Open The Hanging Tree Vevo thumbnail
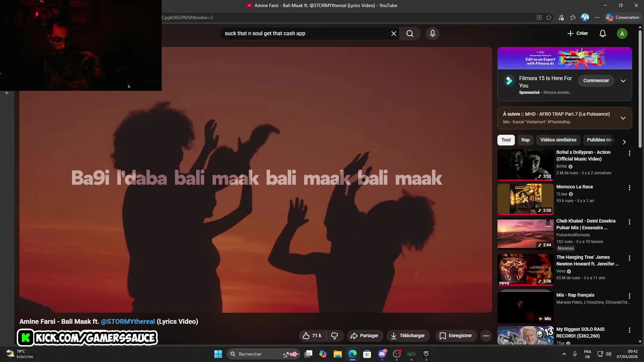This screenshot has width=644, height=362. [x=525, y=270]
